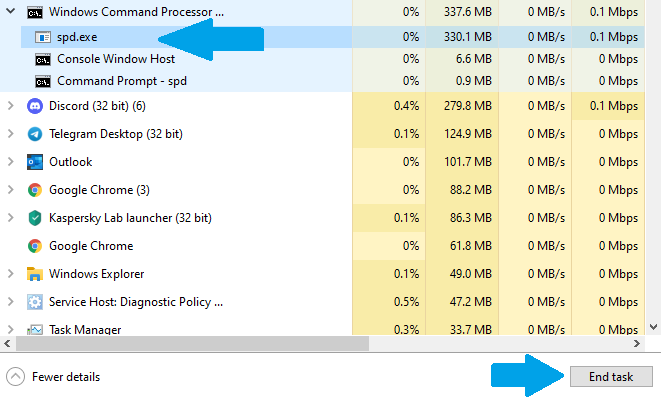Expand the Telegram Desktop process entry
The height and width of the screenshot is (401, 661).
[x=11, y=134]
